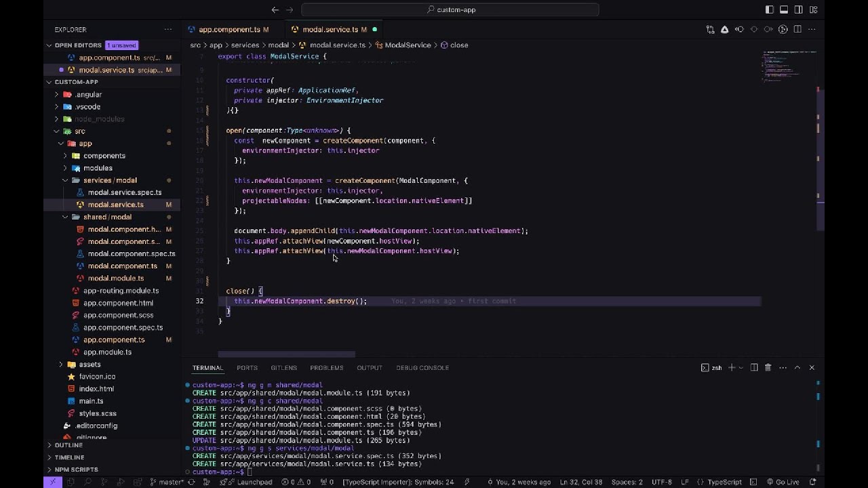This screenshot has height=488, width=868.
Task: Open the Debug Console panel tab
Action: [x=422, y=367]
